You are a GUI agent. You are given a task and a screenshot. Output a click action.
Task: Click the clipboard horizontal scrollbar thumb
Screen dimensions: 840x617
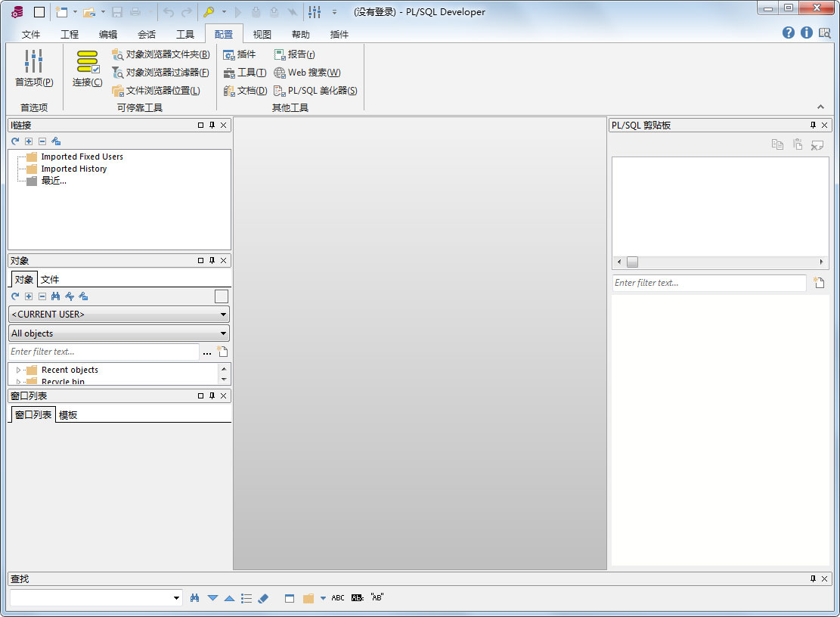632,262
